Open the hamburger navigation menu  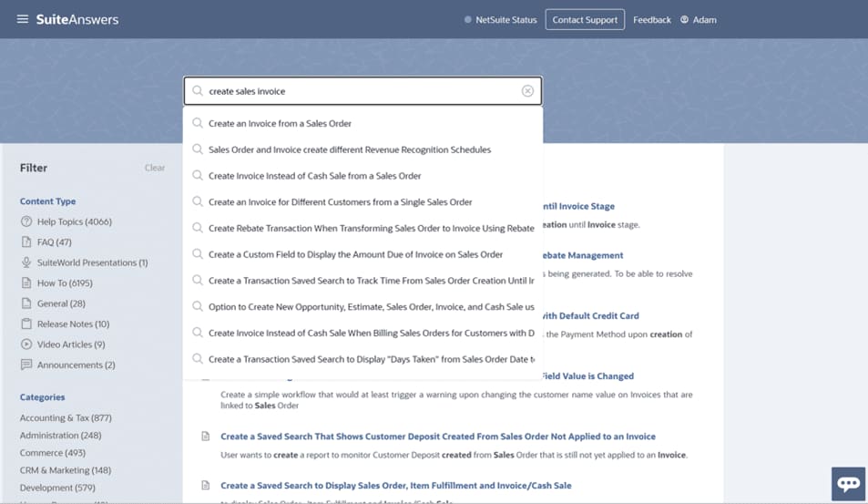[x=23, y=19]
